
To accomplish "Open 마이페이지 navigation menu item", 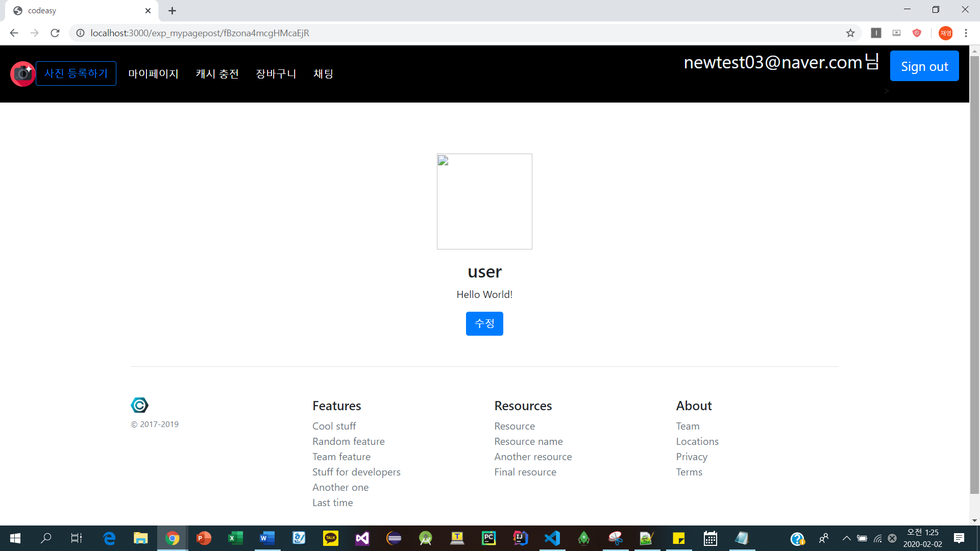I will pos(153,74).
